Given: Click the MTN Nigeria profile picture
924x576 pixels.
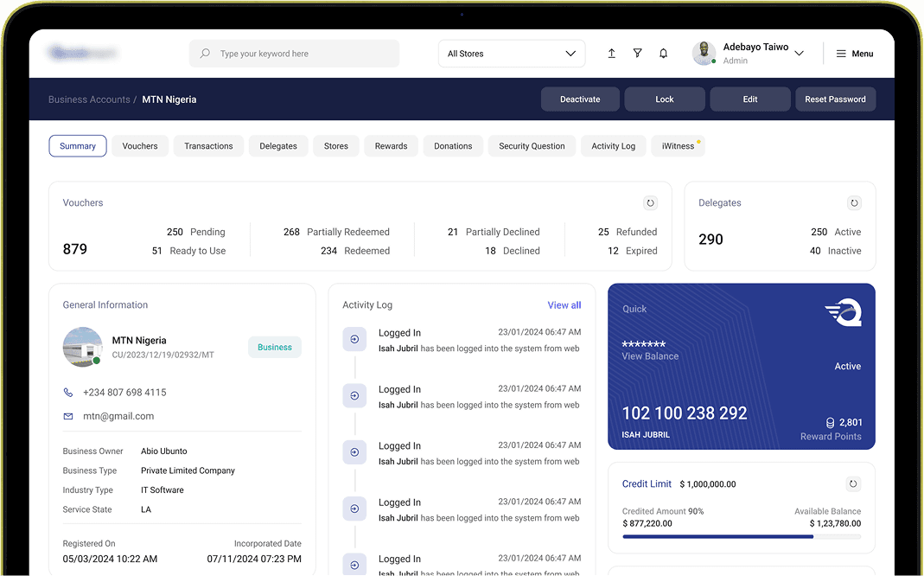Looking at the screenshot, I should (x=82, y=347).
